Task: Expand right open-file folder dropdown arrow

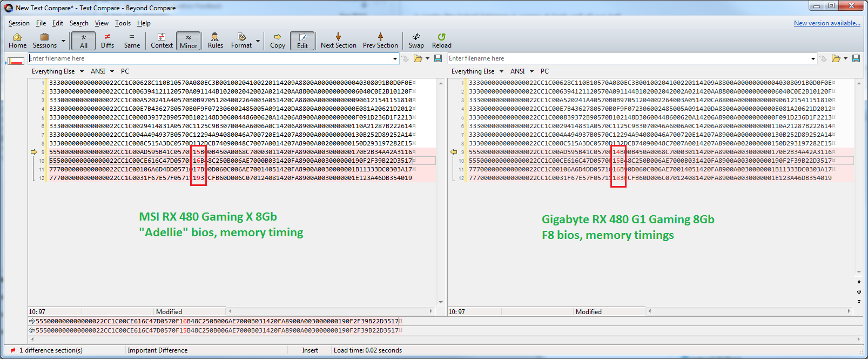Action: pyautogui.click(x=845, y=58)
